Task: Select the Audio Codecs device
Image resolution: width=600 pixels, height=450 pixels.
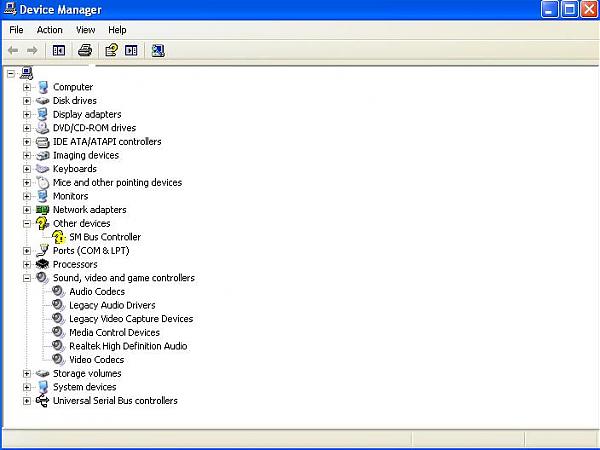Action: coord(97,292)
